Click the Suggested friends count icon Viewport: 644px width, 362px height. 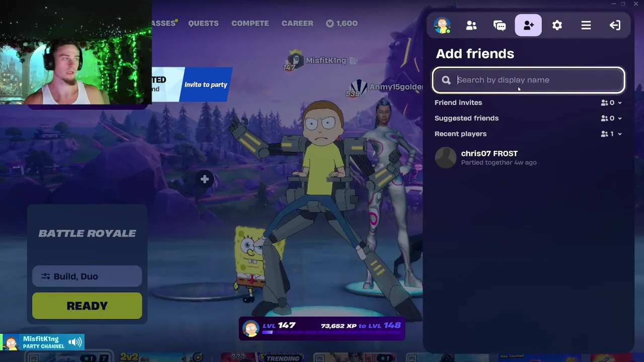[x=604, y=118]
